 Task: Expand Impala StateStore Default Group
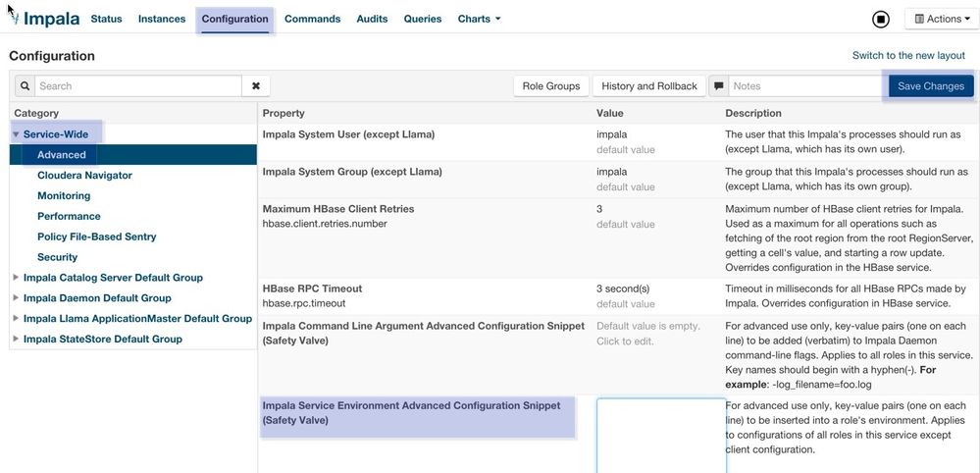[16, 340]
